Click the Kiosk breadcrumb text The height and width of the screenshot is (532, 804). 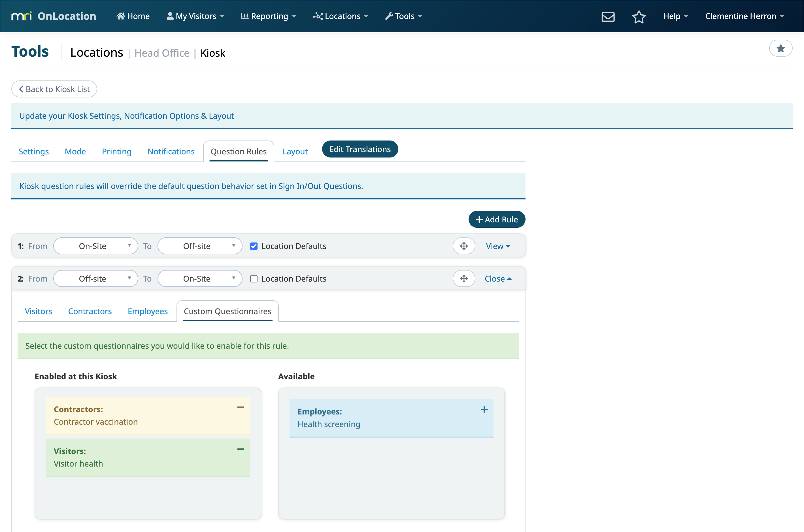click(x=213, y=53)
